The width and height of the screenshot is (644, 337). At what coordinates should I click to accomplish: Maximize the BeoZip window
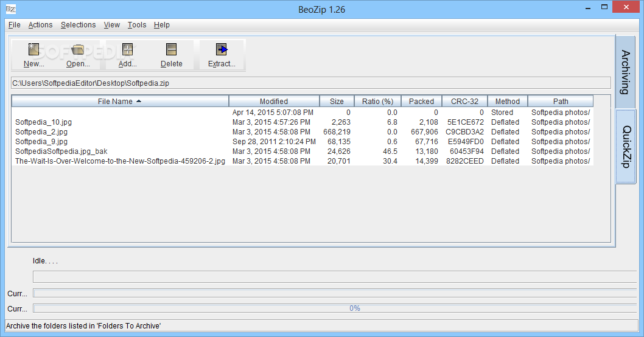[604, 7]
